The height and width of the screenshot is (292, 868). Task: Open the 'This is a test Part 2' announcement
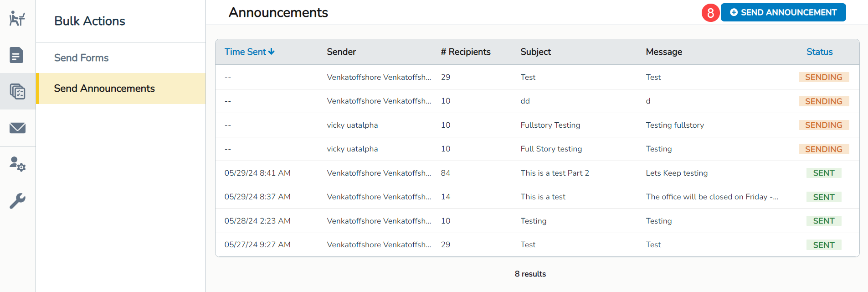[555, 173]
